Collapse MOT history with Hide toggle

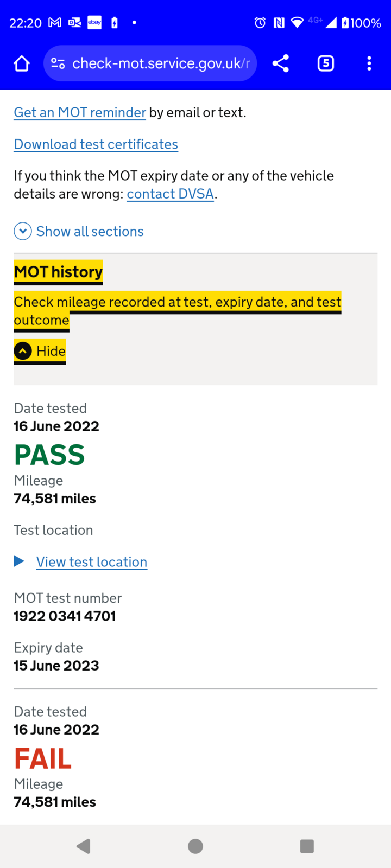(40, 352)
